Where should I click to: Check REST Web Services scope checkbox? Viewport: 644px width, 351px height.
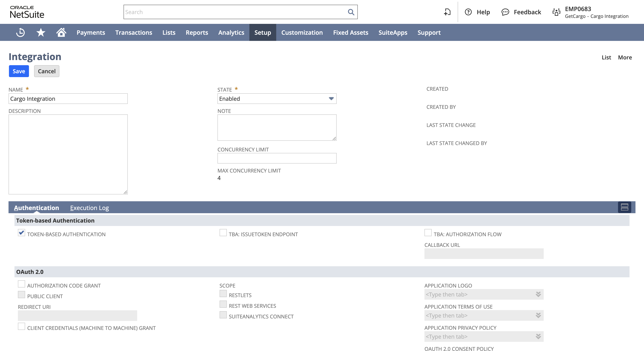[x=223, y=304]
